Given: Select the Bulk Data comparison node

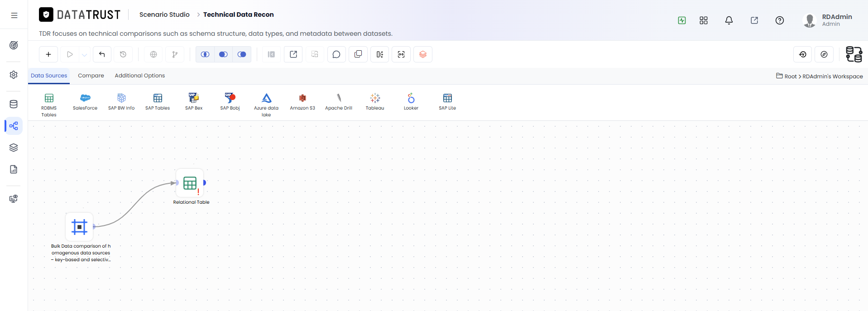Looking at the screenshot, I should [79, 226].
